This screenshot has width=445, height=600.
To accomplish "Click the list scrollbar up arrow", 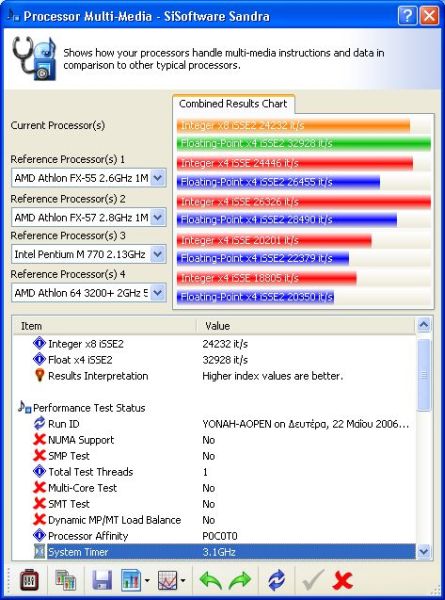I will click(x=424, y=325).
